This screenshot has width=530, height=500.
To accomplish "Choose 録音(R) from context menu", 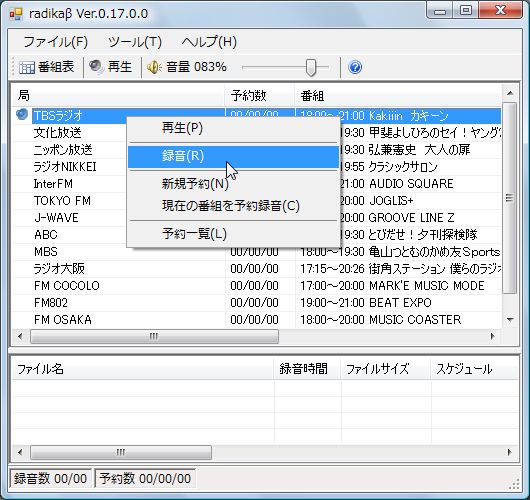I will (x=234, y=156).
